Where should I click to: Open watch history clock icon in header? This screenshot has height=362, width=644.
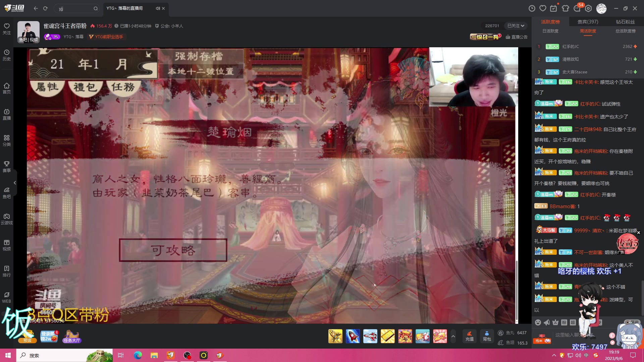532,8
